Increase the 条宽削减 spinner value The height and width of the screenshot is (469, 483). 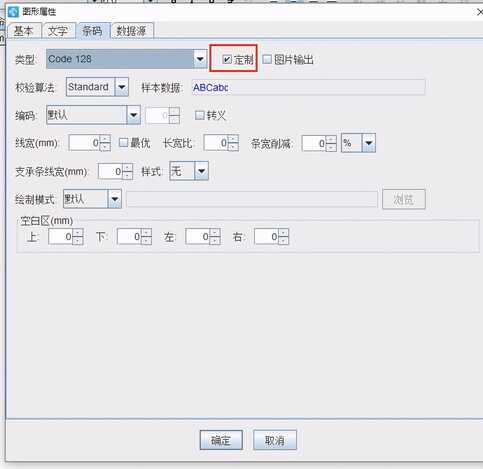331,139
